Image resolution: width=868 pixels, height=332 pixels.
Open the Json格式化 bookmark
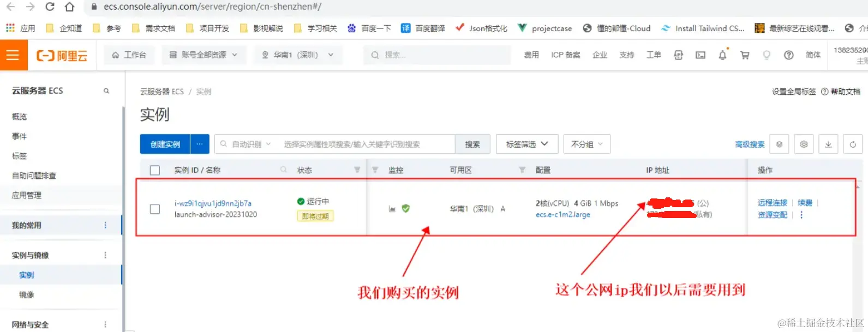pyautogui.click(x=482, y=28)
